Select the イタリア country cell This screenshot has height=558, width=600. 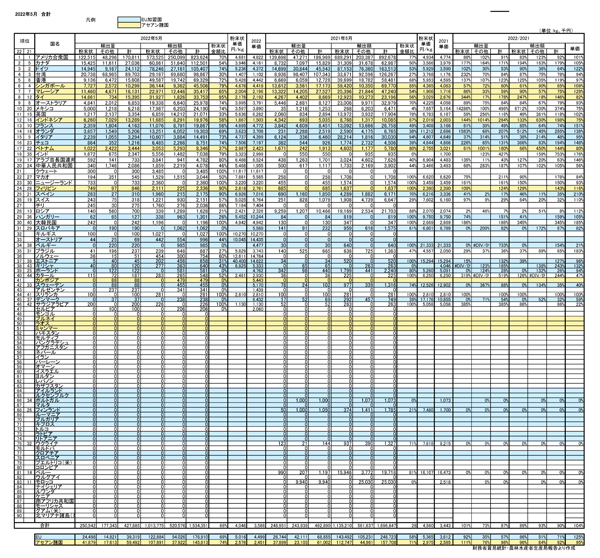point(55,137)
